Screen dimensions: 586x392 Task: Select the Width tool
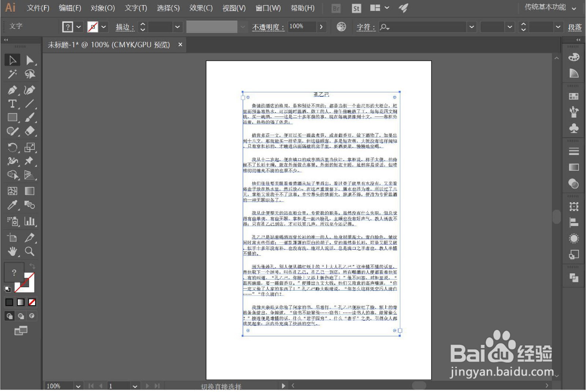tap(12, 161)
